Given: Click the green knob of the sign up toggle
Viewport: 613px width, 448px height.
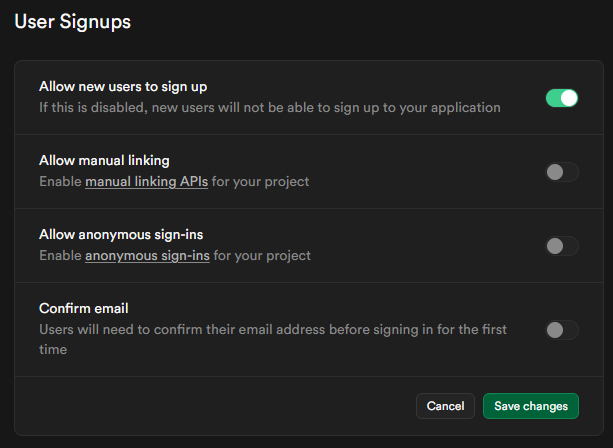Looking at the screenshot, I should coord(568,98).
